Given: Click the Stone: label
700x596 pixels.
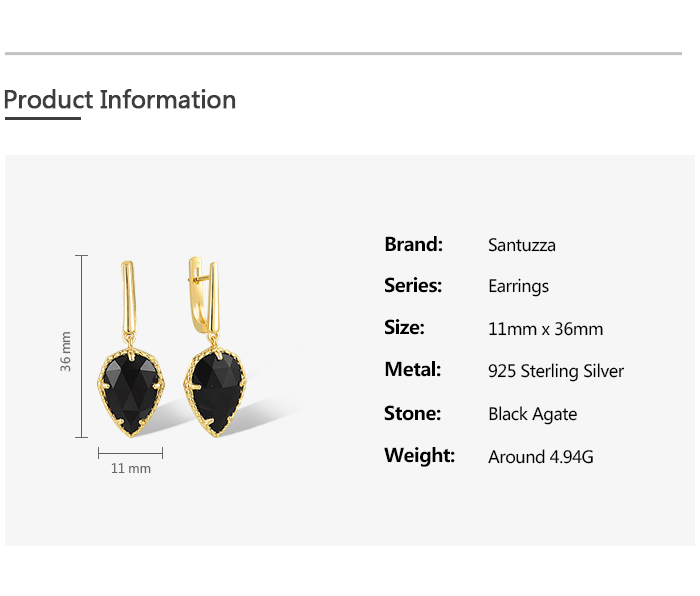Looking at the screenshot, I should coord(412,413).
